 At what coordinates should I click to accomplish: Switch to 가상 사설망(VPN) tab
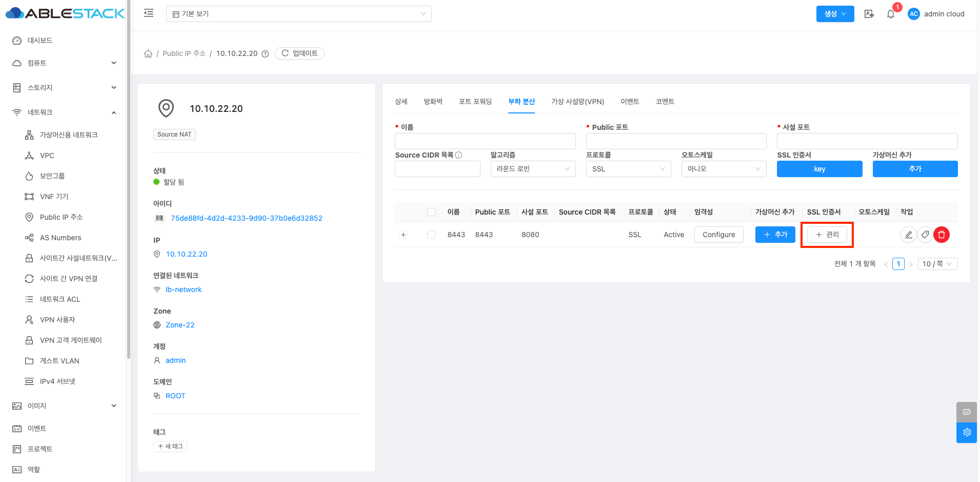tap(577, 102)
